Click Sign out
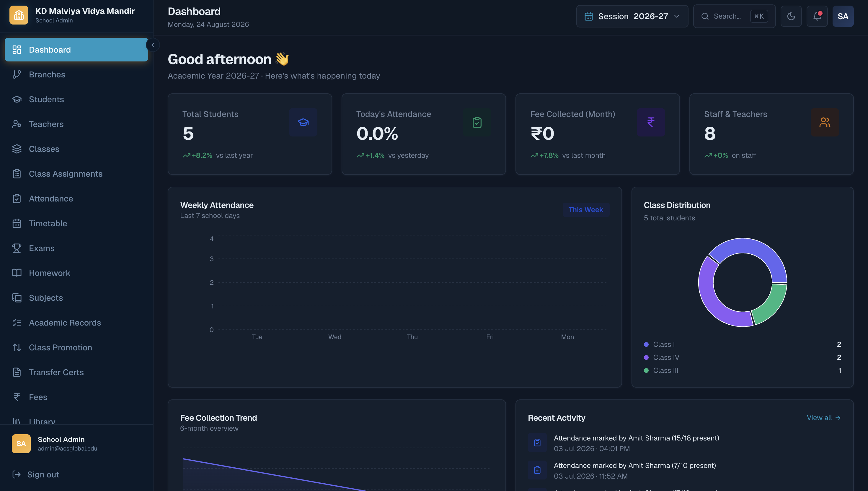The image size is (868, 491). (76, 474)
